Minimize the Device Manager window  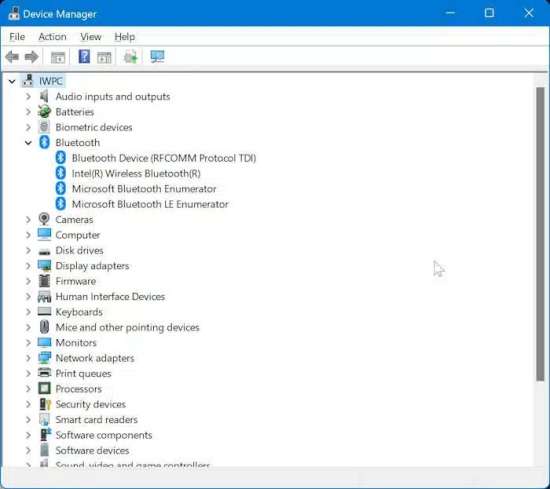tap(450, 13)
